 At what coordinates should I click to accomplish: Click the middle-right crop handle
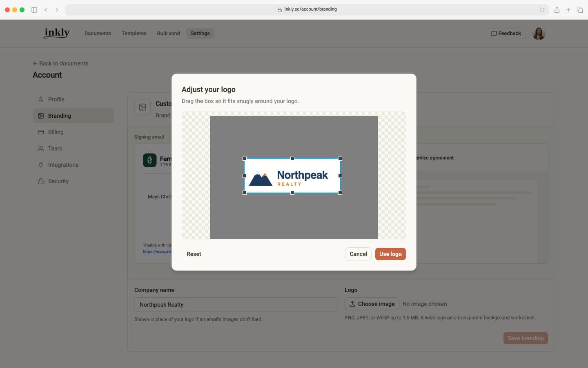point(340,176)
